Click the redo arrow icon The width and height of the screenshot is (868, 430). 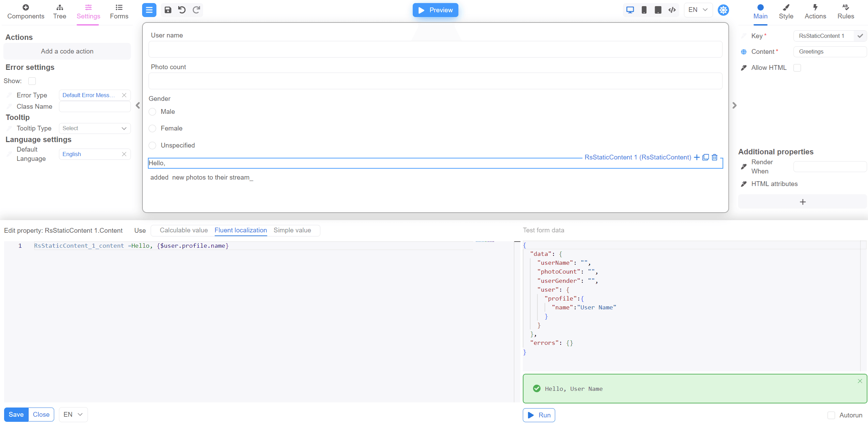click(196, 10)
